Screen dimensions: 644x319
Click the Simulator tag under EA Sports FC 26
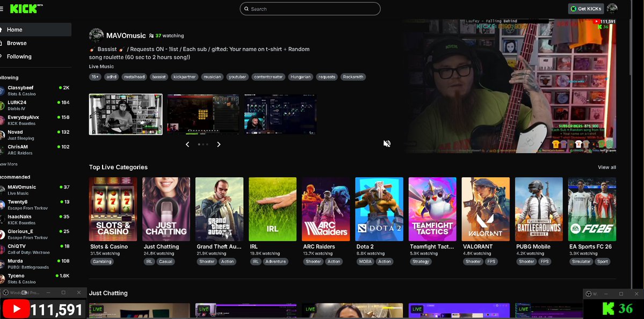tap(581, 262)
